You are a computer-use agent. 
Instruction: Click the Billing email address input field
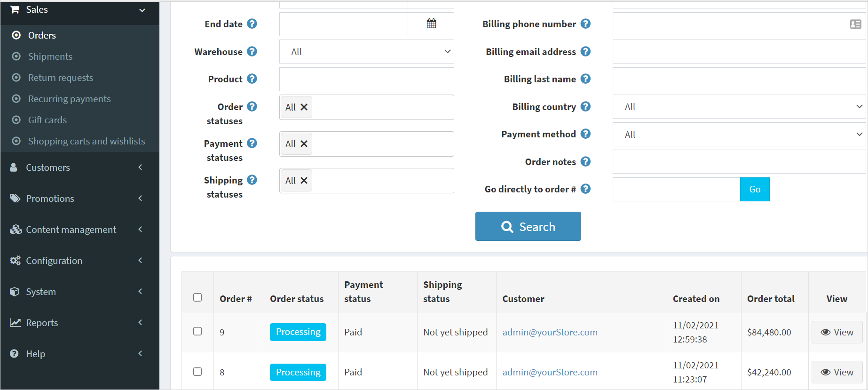(739, 52)
